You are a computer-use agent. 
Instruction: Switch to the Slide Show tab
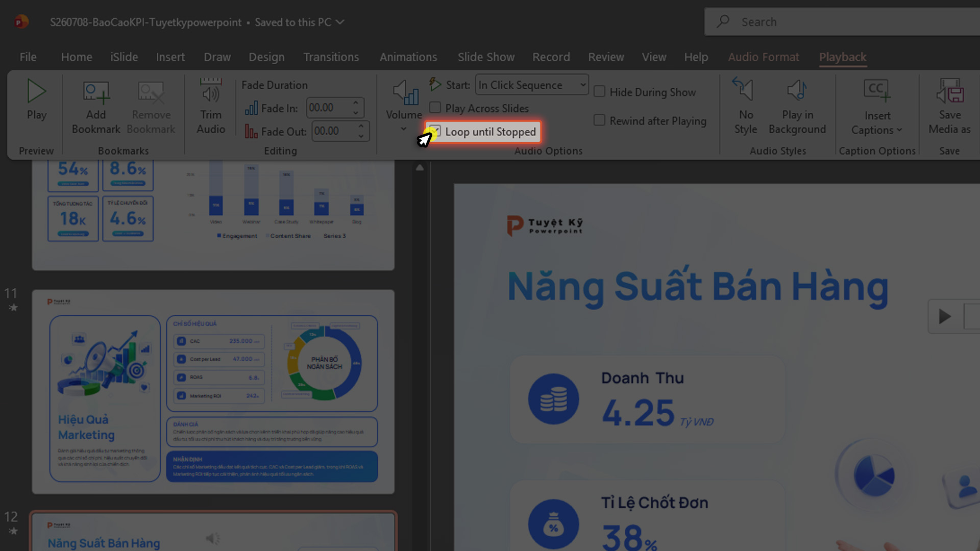(486, 57)
